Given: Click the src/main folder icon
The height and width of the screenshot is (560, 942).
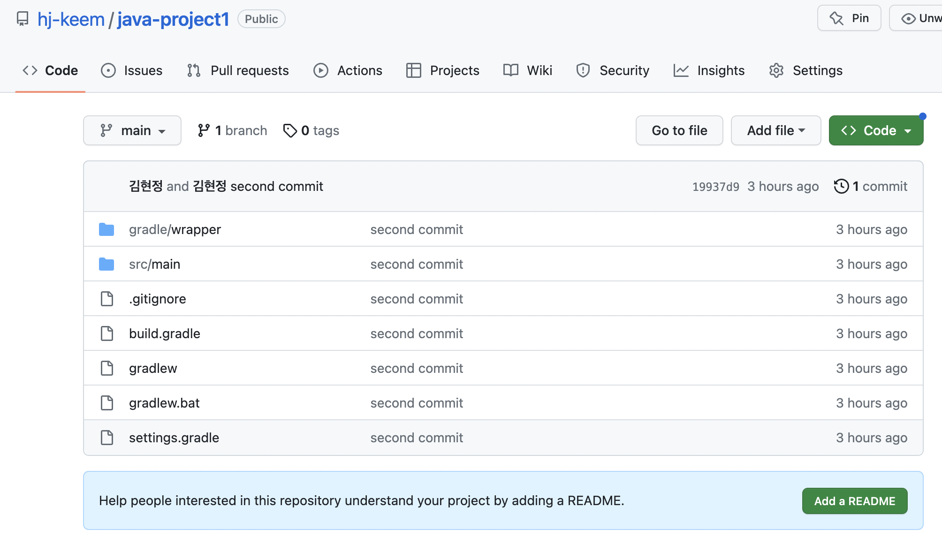Looking at the screenshot, I should coord(106,264).
